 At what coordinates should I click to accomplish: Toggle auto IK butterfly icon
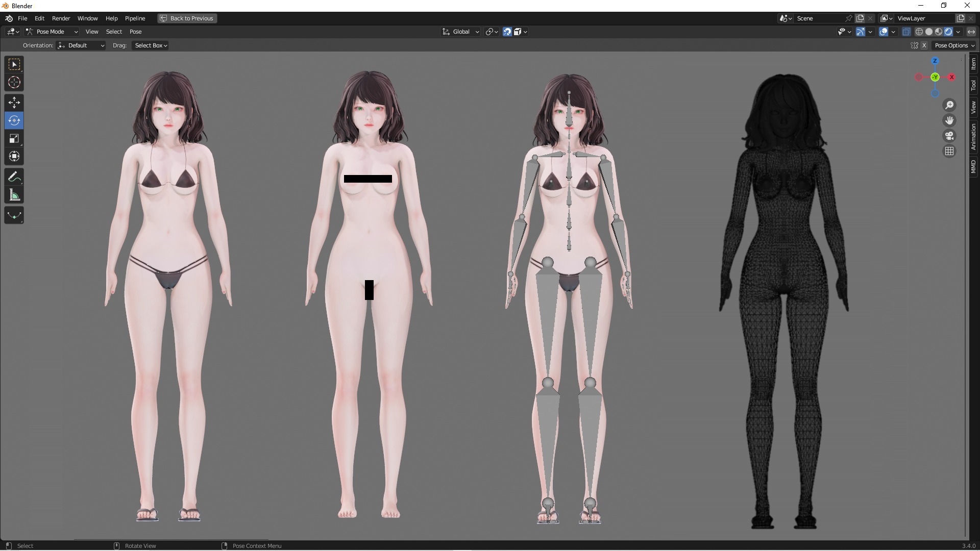point(914,45)
